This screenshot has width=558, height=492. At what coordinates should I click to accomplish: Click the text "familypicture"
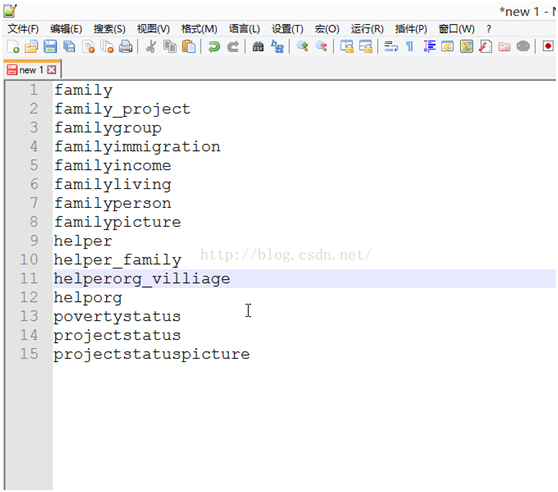coord(117,222)
